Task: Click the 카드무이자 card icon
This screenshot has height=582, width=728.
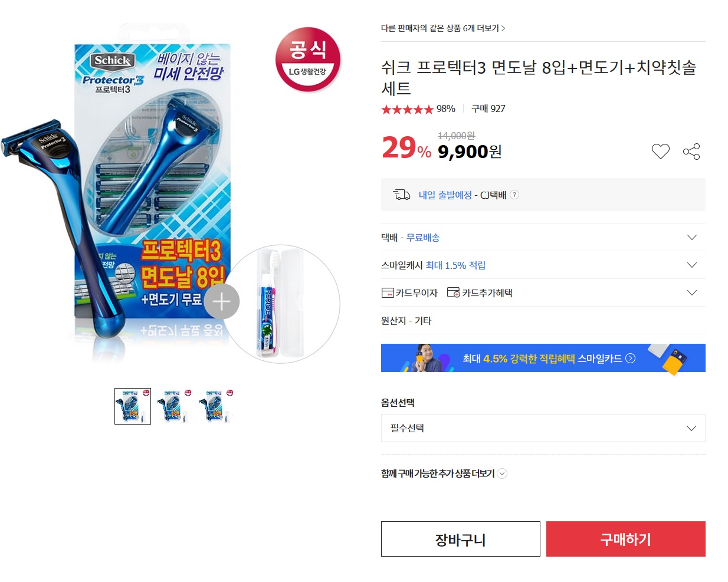Action: (388, 293)
